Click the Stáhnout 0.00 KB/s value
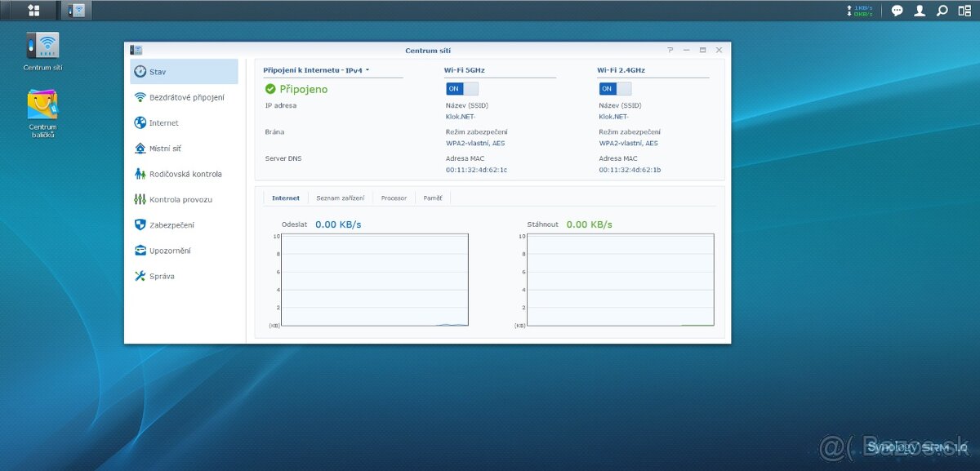Image resolution: width=980 pixels, height=471 pixels. click(590, 224)
